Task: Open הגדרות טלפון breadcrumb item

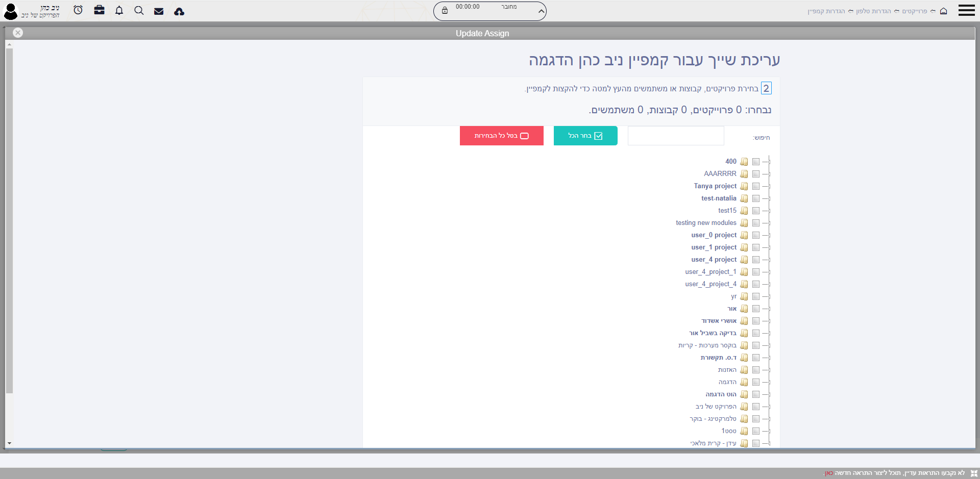Action: point(873,11)
